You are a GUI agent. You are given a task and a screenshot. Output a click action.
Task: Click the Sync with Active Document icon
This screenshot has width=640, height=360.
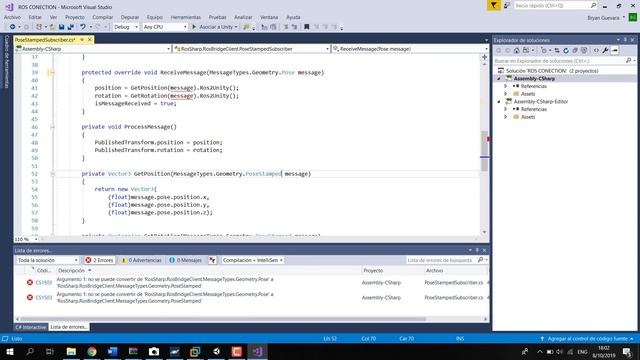pyautogui.click(x=557, y=50)
